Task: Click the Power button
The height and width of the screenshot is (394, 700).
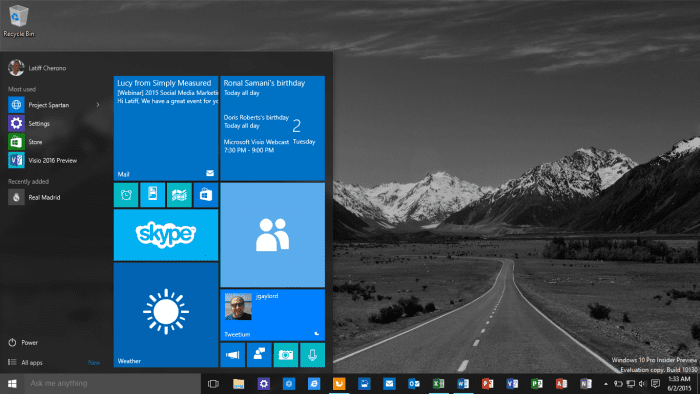Action: point(29,342)
